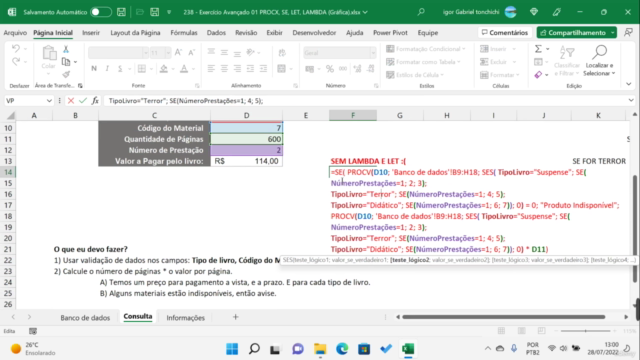Switch to the Dados tab
Image resolution: width=640 pixels, height=360 pixels.
coord(216,33)
